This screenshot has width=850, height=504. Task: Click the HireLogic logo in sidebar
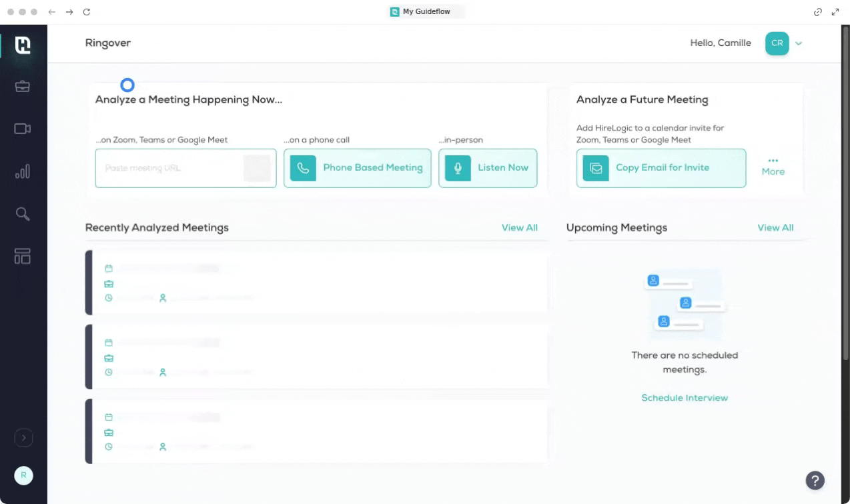23,45
